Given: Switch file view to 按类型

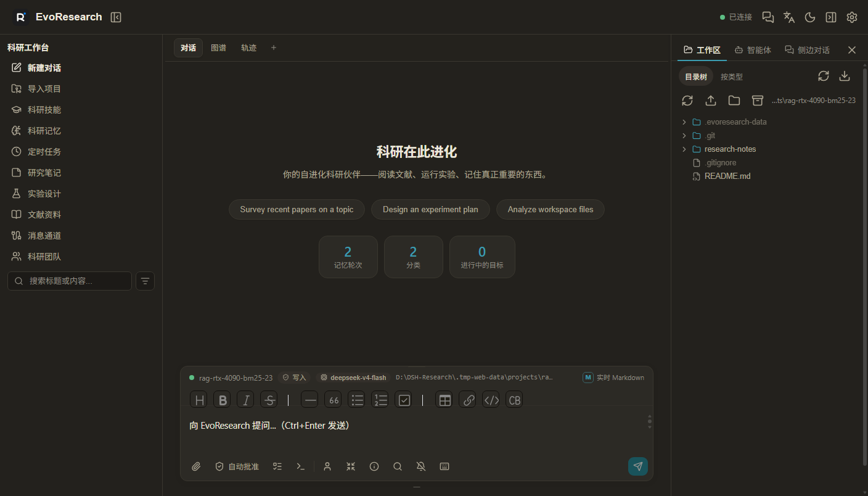Looking at the screenshot, I should [x=732, y=76].
